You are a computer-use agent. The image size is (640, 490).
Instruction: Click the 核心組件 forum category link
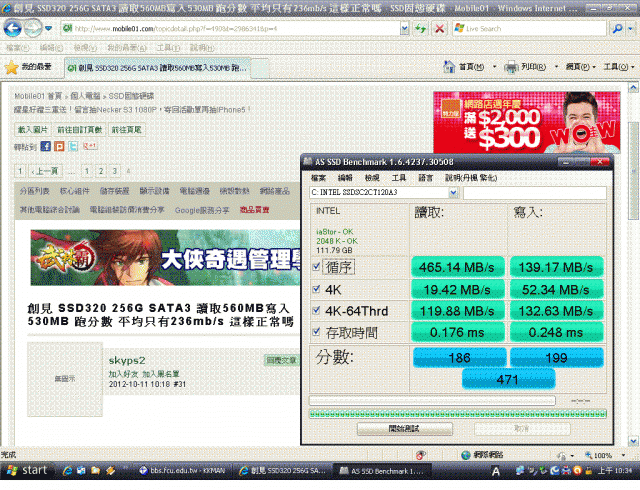pos(74,191)
